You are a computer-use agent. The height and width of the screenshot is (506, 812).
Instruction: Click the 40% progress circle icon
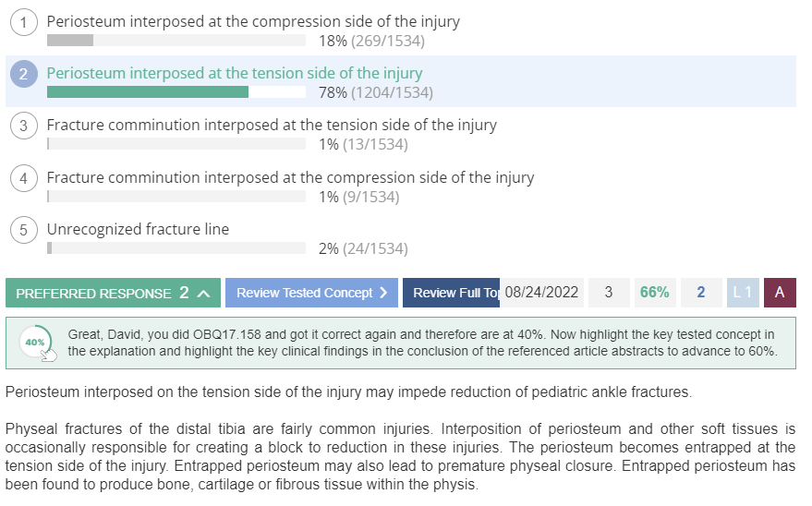(36, 343)
